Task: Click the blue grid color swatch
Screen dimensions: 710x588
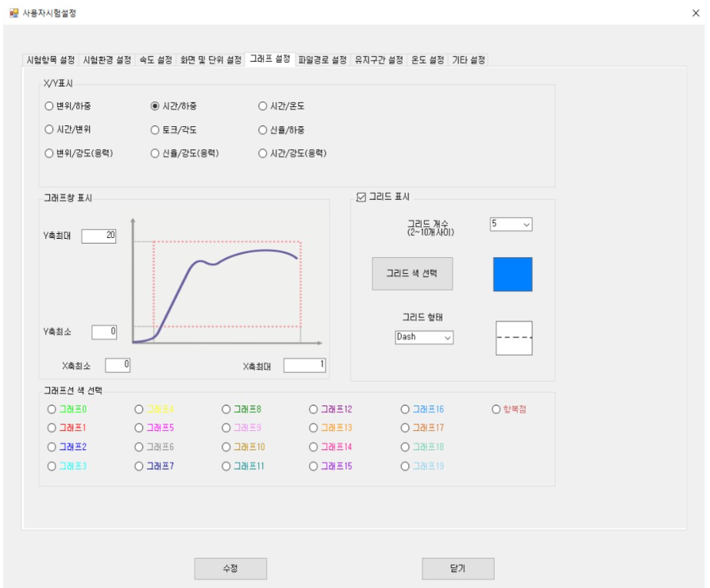Action: click(x=512, y=275)
